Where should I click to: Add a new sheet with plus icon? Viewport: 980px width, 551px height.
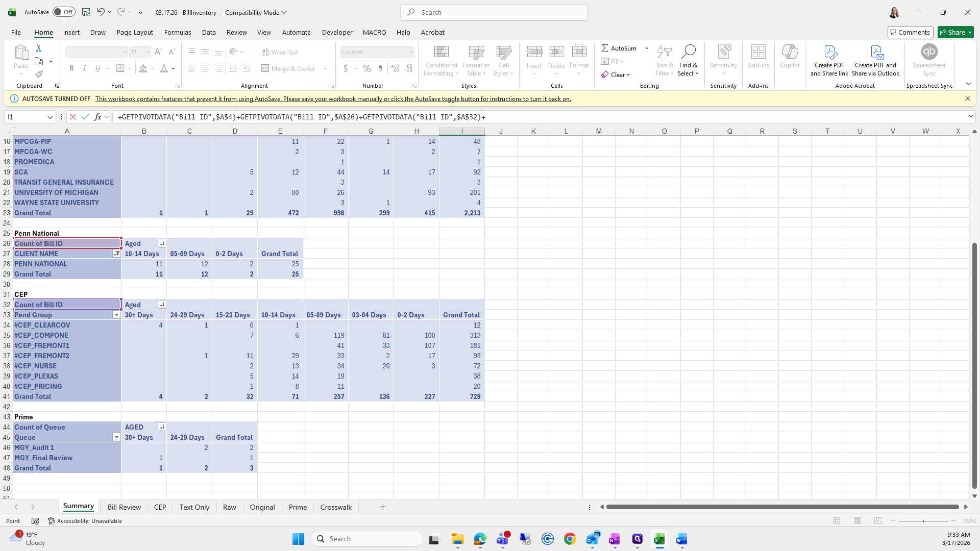[383, 507]
